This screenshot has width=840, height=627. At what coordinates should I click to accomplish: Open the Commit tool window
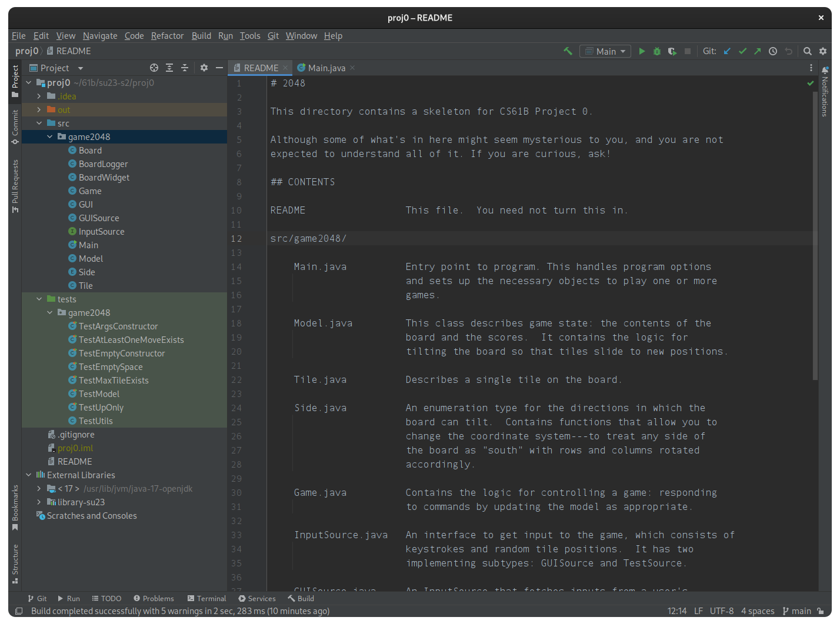(15, 127)
